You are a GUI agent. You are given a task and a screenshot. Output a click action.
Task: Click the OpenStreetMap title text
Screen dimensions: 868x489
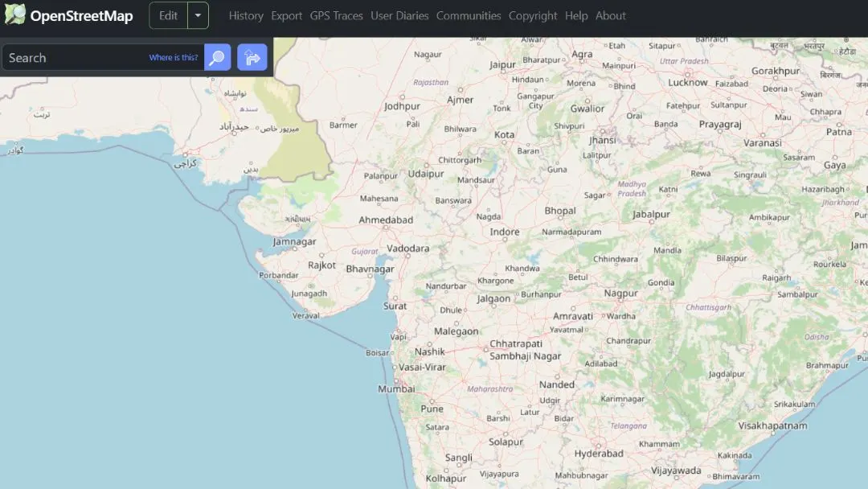[x=81, y=16]
